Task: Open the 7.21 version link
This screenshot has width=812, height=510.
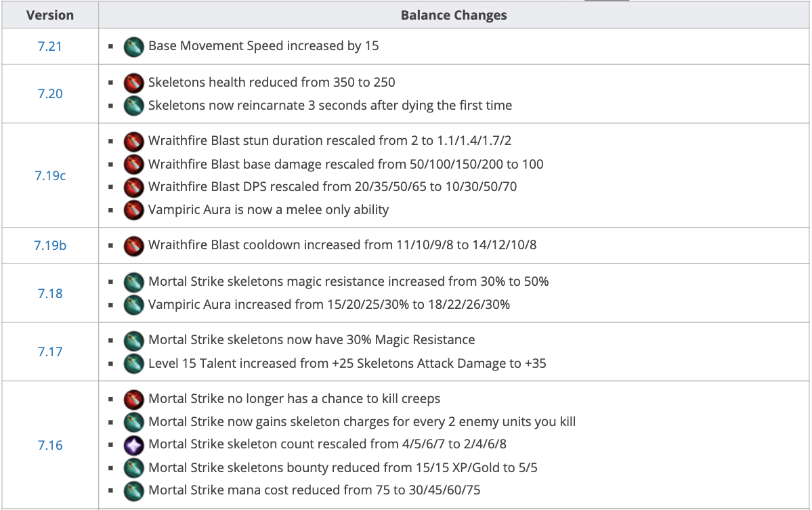Action: 49,47
